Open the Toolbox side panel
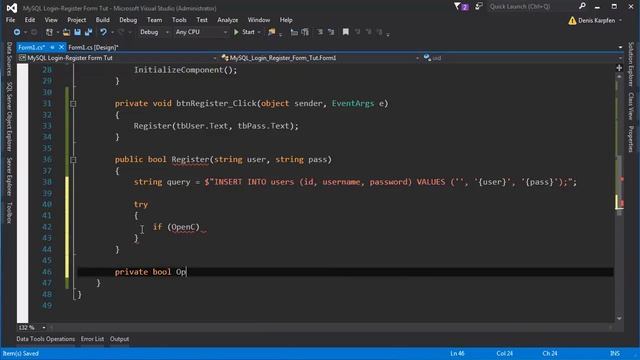The width and height of the screenshot is (640, 360). (x=9, y=213)
